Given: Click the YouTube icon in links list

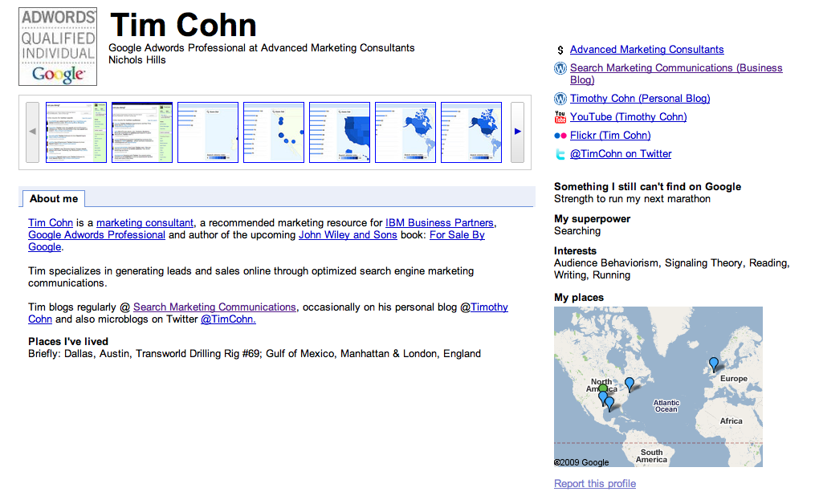Looking at the screenshot, I should click(560, 117).
